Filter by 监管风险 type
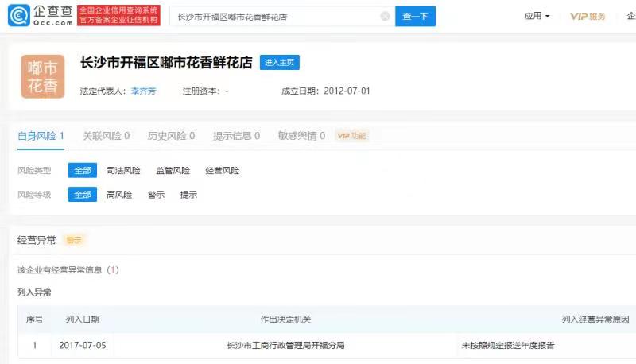This screenshot has height=364, width=636. click(x=173, y=171)
